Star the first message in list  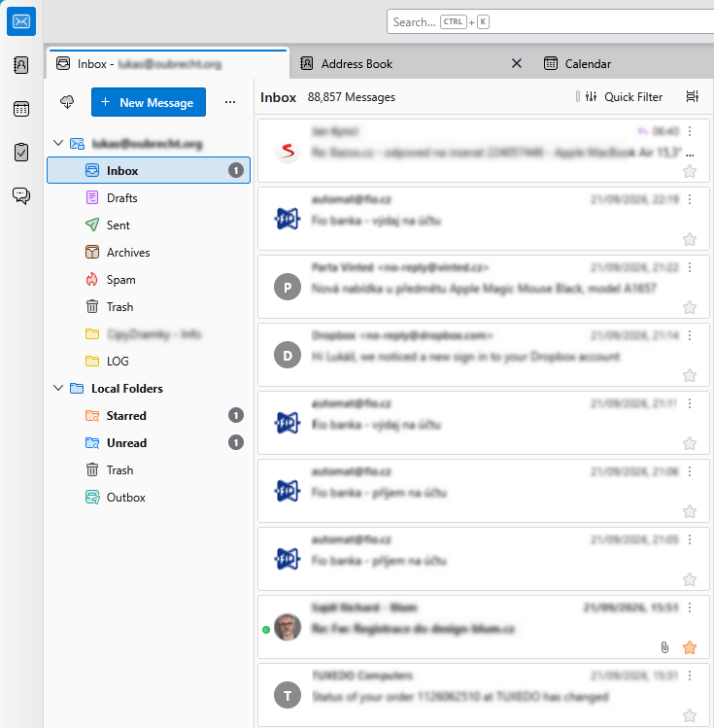pyautogui.click(x=690, y=171)
